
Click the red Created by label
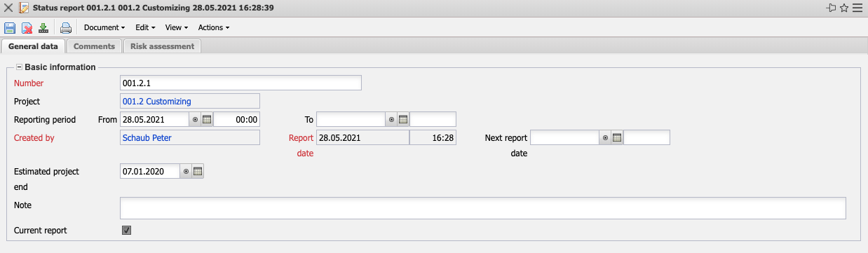[34, 138]
